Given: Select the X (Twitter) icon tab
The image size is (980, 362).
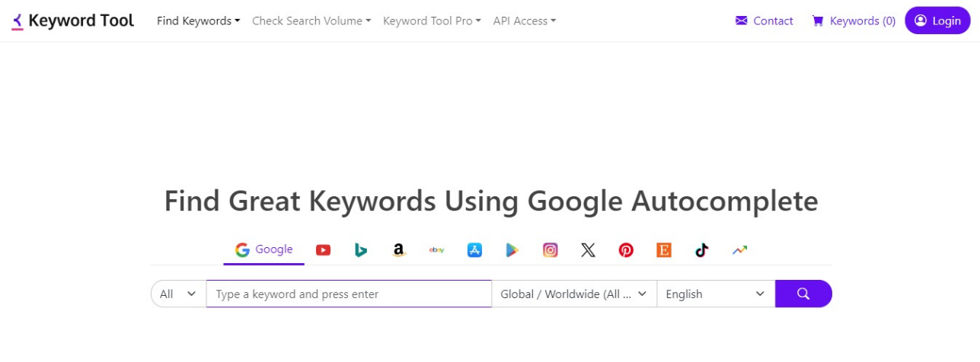Looking at the screenshot, I should pos(588,249).
